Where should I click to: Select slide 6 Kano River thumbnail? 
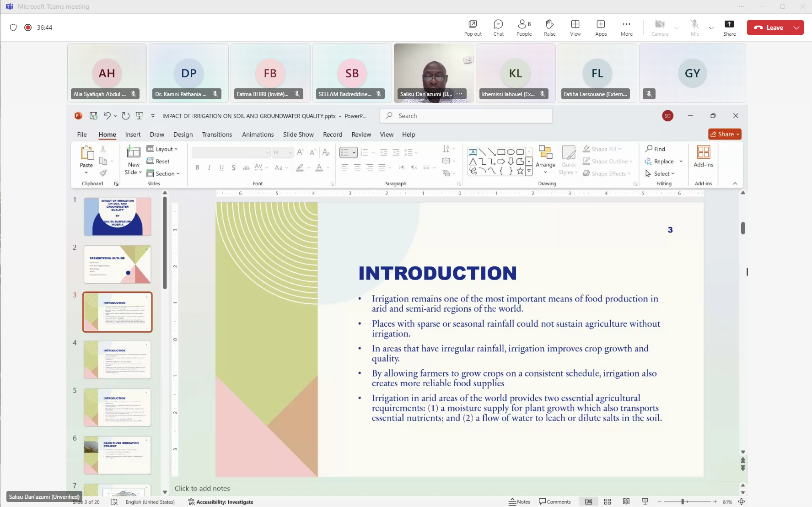click(x=118, y=455)
